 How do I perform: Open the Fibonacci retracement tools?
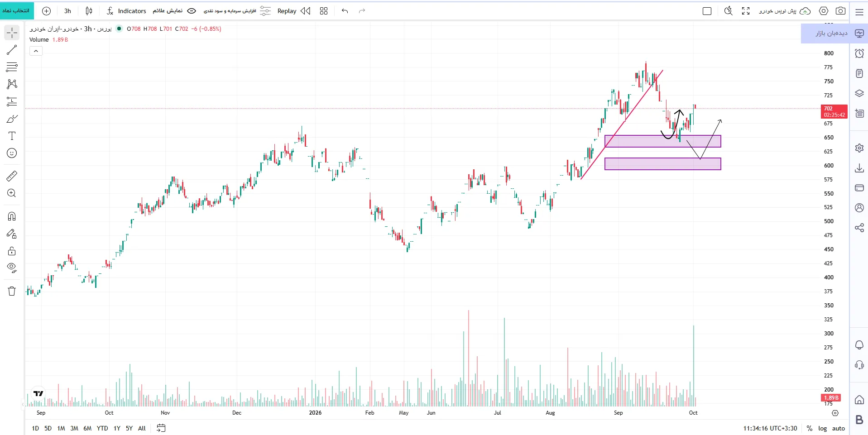coord(12,67)
